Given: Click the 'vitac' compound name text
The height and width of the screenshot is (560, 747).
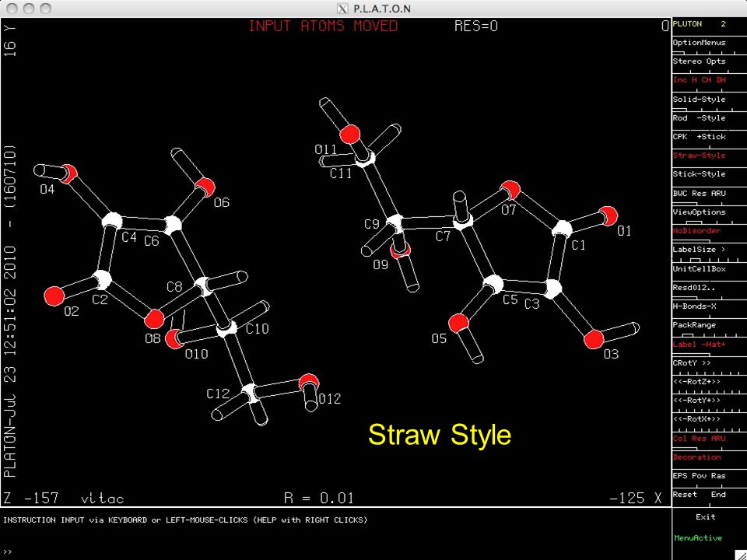Looking at the screenshot, I should tap(103, 499).
